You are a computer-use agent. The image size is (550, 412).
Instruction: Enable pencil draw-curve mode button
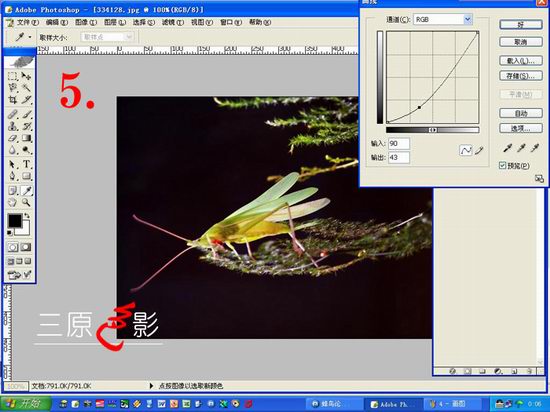coord(479,150)
